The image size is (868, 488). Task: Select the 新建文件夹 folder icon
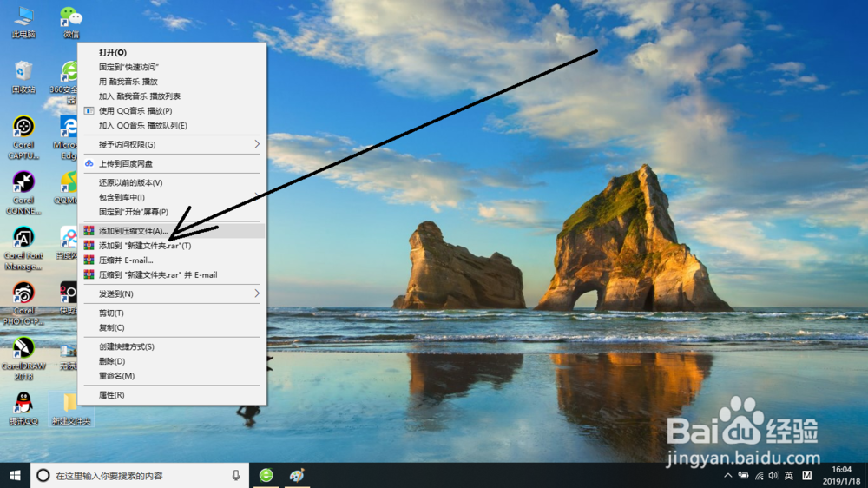71,409
